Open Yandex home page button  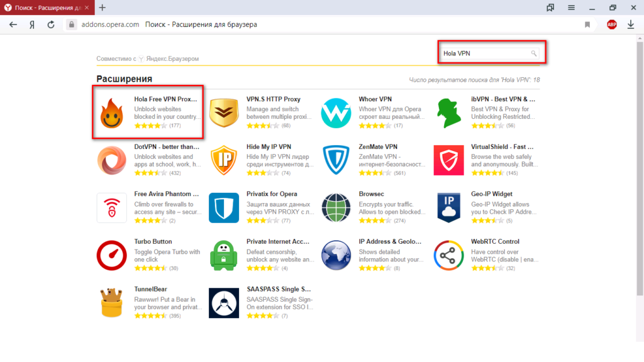32,25
